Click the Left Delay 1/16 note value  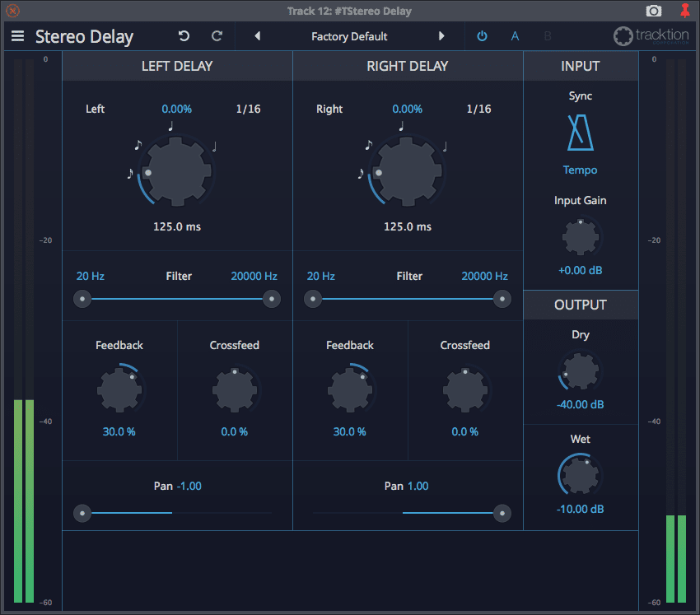pos(248,109)
